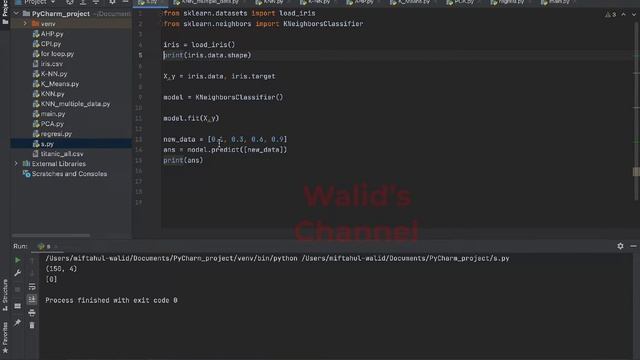Expand External Libraries node
The image size is (640, 360).
pyautogui.click(x=16, y=164)
